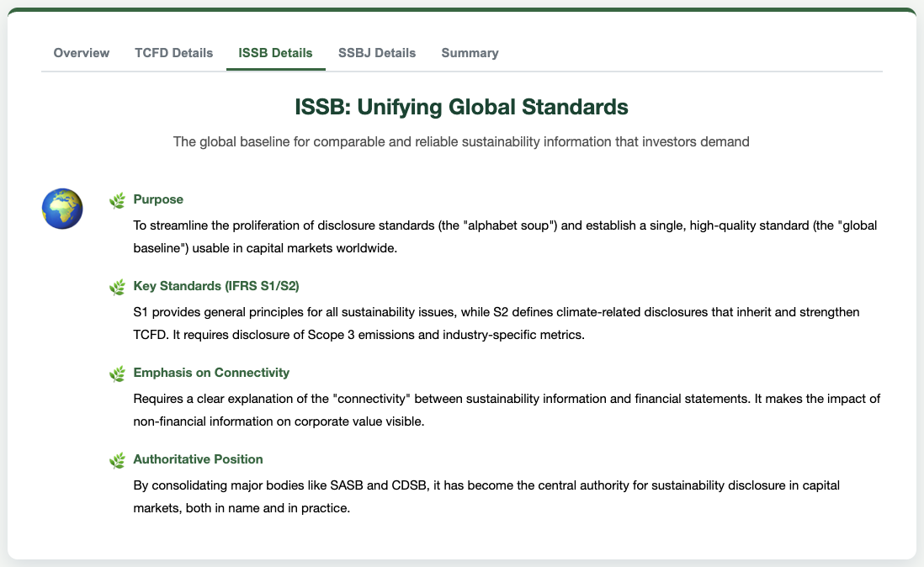Click the leaf icon beside Key Standards
Screen dimensions: 924x567
(x=117, y=288)
